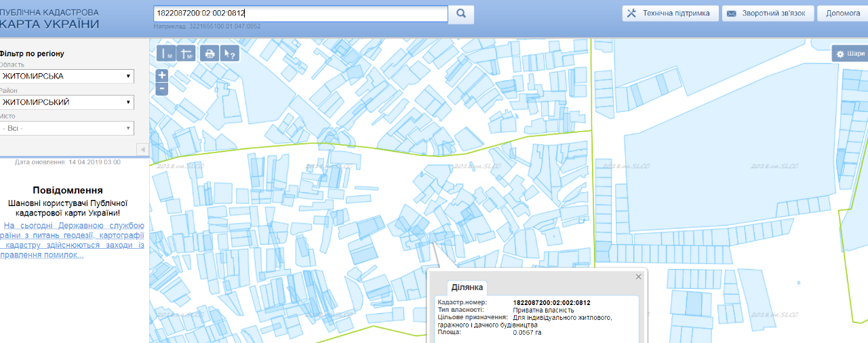868x343 pixels.
Task: Click the Технічна підтримка button
Action: pos(670,14)
